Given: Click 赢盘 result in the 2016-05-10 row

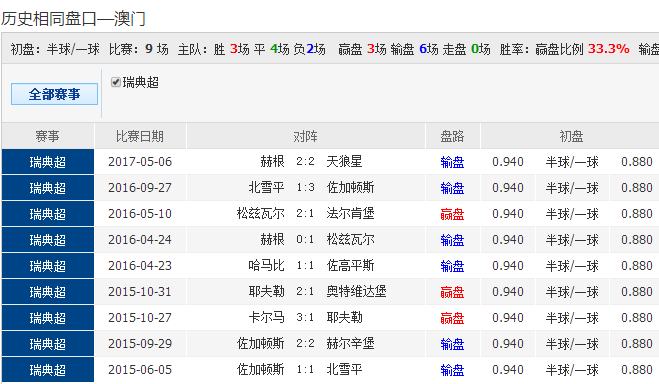Looking at the screenshot, I should [452, 214].
